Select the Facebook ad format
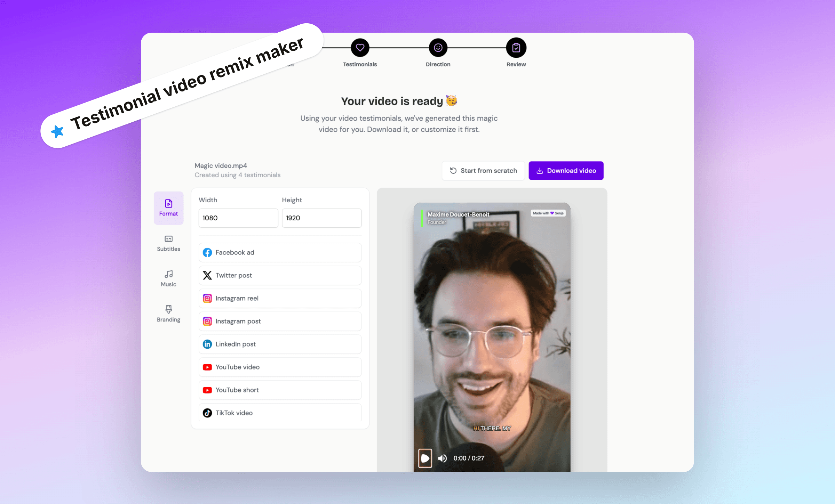Image resolution: width=835 pixels, height=504 pixels. [280, 252]
